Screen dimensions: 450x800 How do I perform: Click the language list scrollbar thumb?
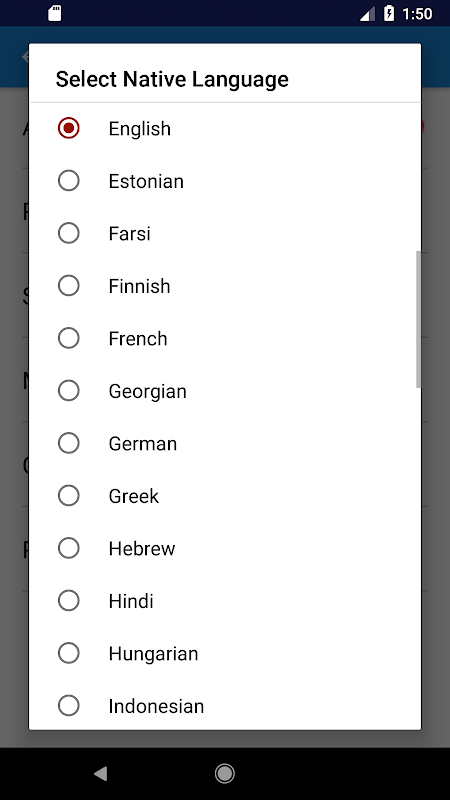[418, 319]
